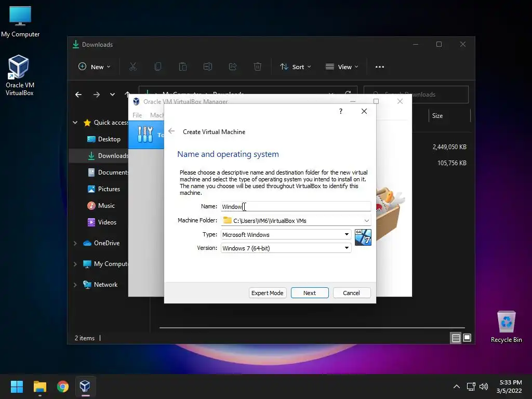The height and width of the screenshot is (399, 532).
Task: Open the See more ellipsis menu
Action: (380, 67)
